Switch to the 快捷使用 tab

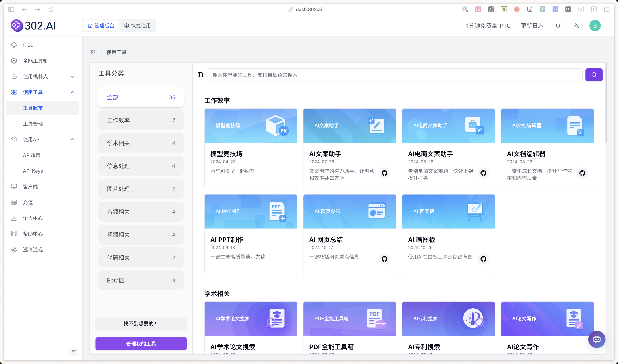(137, 26)
